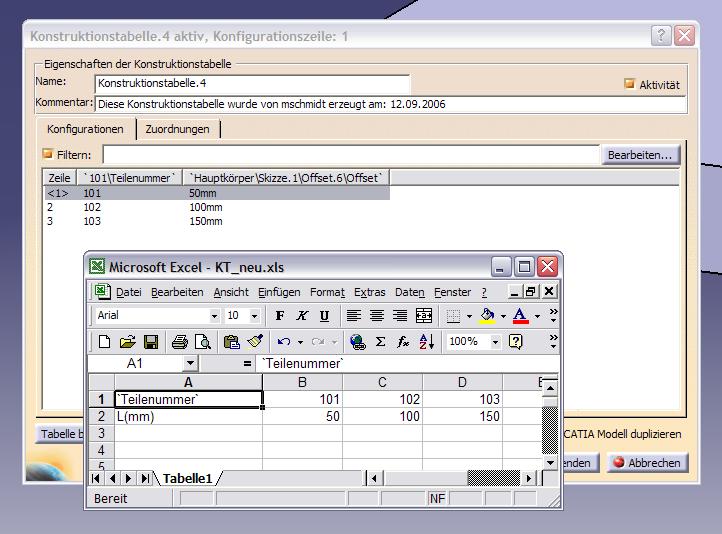Click the Excel horizontal scrollbar right arrow
This screenshot has height=534, width=722.
click(x=529, y=479)
